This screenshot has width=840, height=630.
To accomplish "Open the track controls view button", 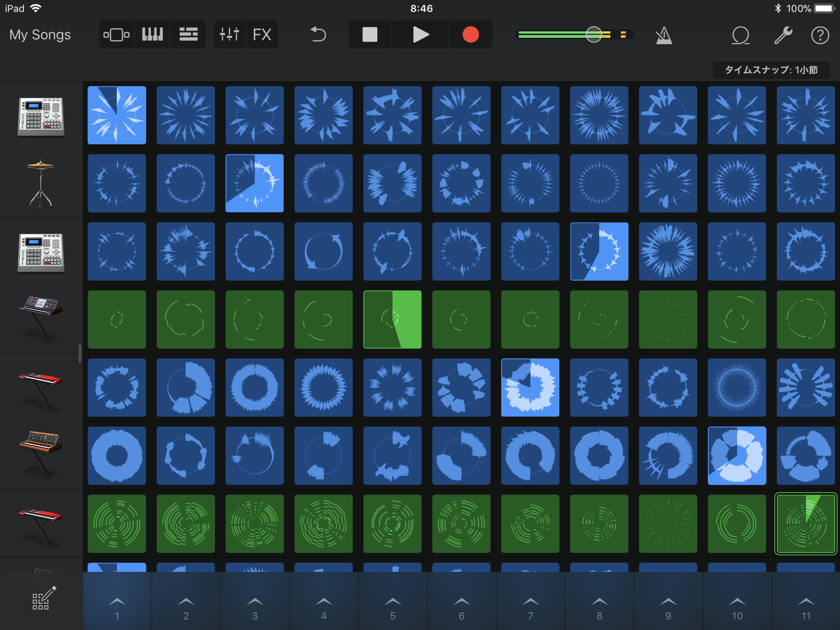I will pos(116,34).
